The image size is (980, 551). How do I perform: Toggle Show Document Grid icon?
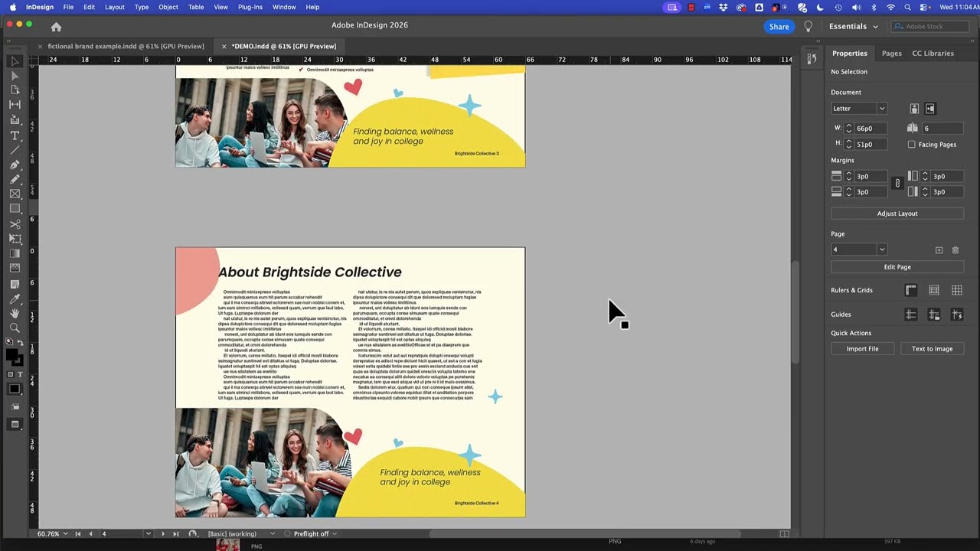point(957,290)
